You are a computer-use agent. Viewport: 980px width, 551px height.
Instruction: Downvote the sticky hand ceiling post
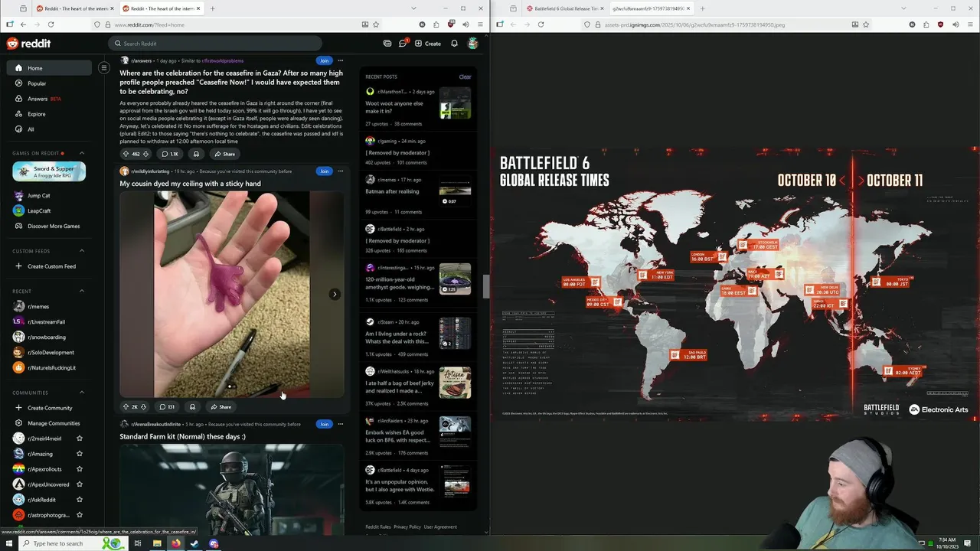(x=143, y=407)
